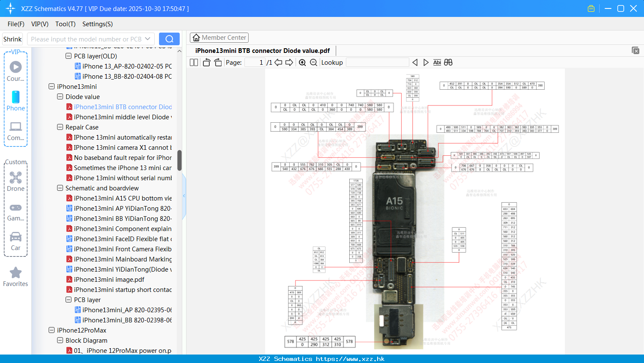Open iPhone 12ProMax power on file
Image resolution: width=644 pixels, height=363 pixels.
119,350
